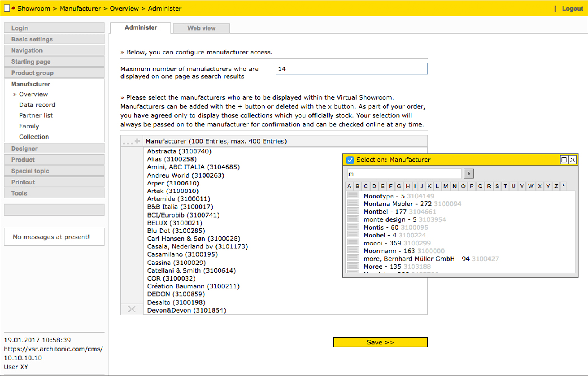
Task: Open the Starting page menu section
Action: click(54, 61)
